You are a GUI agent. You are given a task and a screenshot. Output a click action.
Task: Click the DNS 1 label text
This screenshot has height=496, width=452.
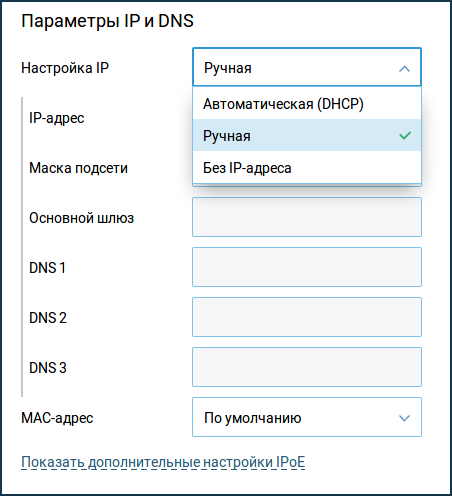(47, 268)
